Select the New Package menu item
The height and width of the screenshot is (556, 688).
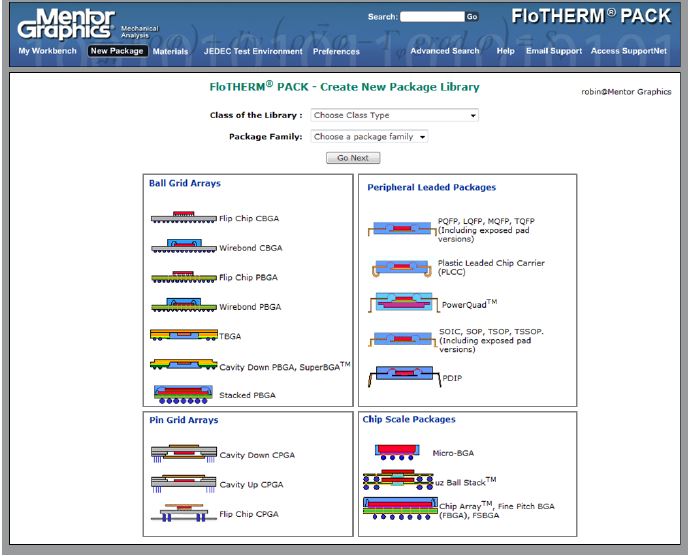[x=117, y=51]
